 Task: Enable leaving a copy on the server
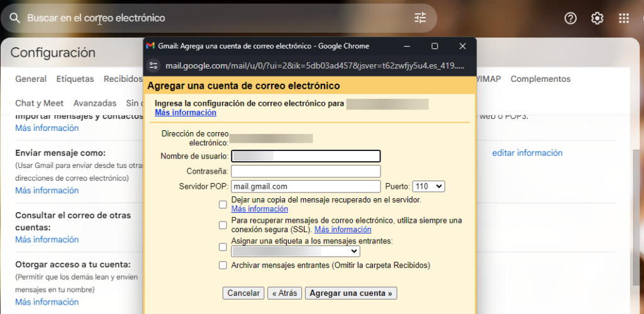tap(223, 205)
